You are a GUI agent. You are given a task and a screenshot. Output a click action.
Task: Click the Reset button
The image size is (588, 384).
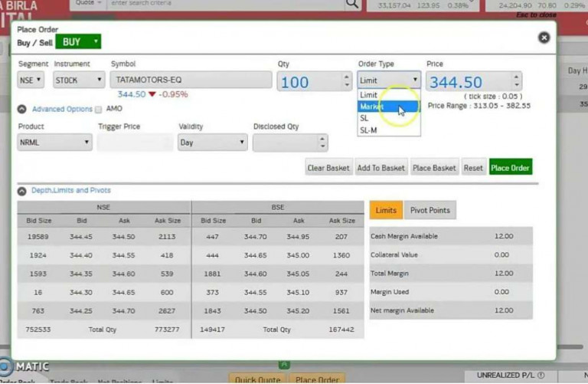[473, 168]
